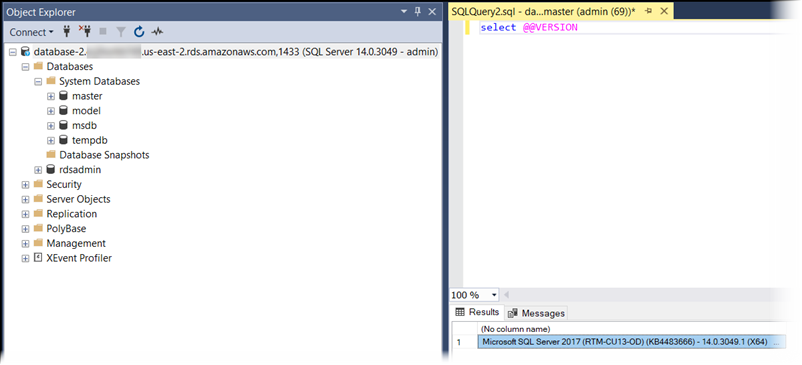
Task: Select the rdsadmin database label
Action: 80,170
